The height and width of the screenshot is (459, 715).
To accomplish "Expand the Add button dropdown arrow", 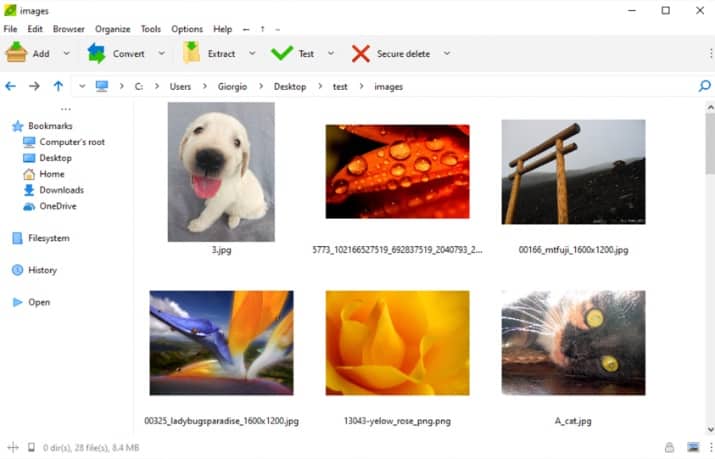I will point(67,54).
